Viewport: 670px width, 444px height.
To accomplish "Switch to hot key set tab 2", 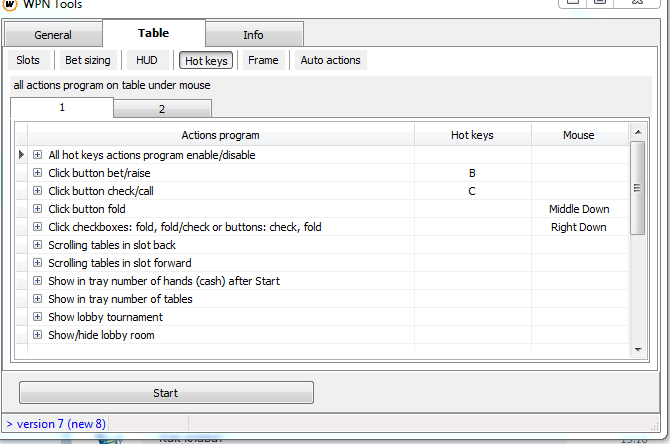I will coord(162,109).
